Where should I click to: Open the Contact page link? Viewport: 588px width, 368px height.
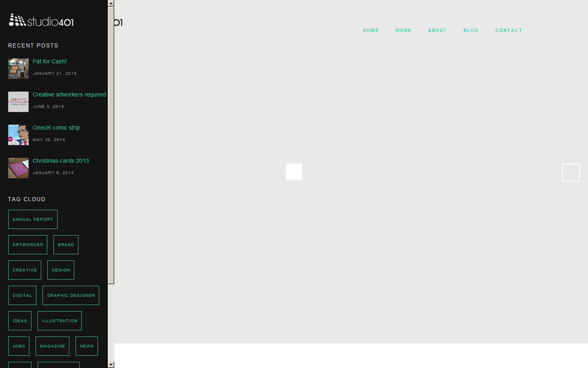coord(509,30)
